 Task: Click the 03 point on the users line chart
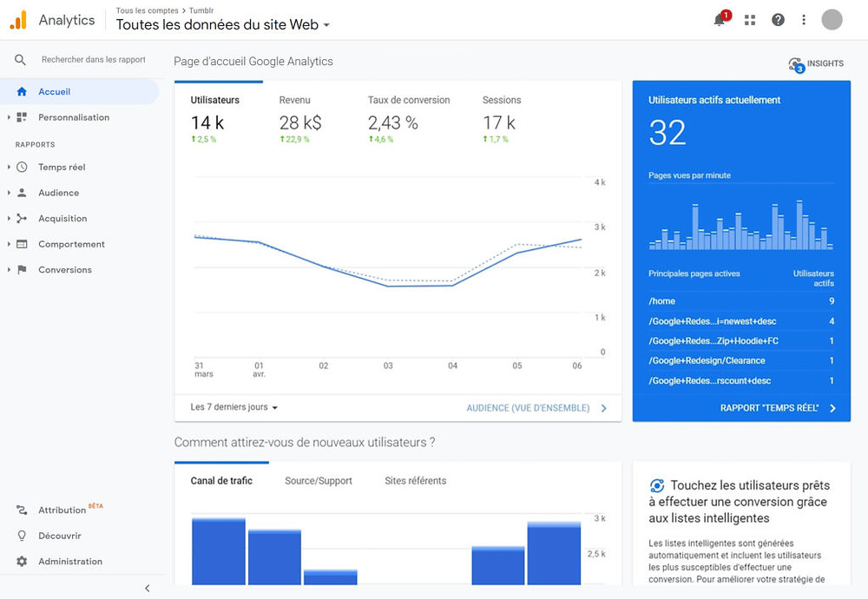pos(388,286)
